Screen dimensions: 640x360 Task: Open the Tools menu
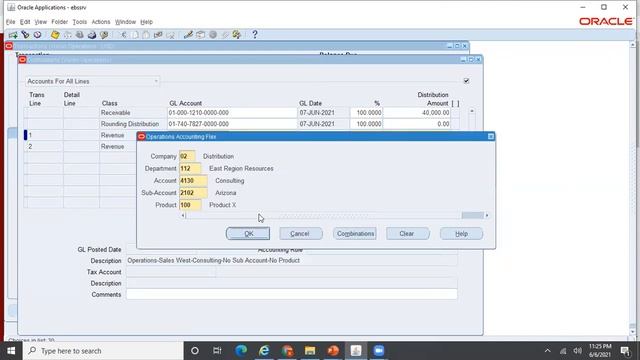pyautogui.click(x=80, y=22)
